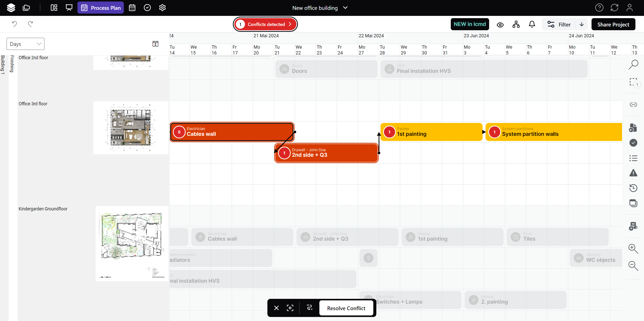Click the redo arrow icon

31,24
